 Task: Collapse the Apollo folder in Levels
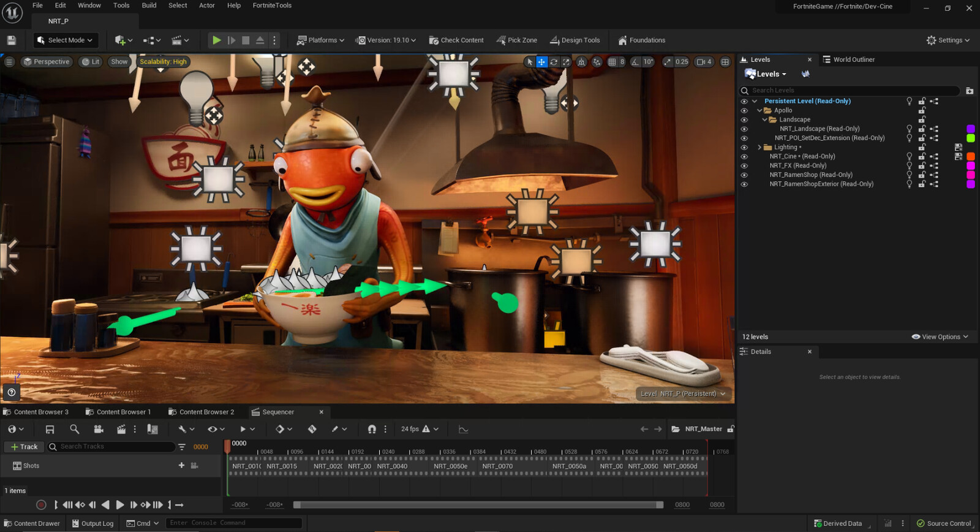pyautogui.click(x=759, y=110)
